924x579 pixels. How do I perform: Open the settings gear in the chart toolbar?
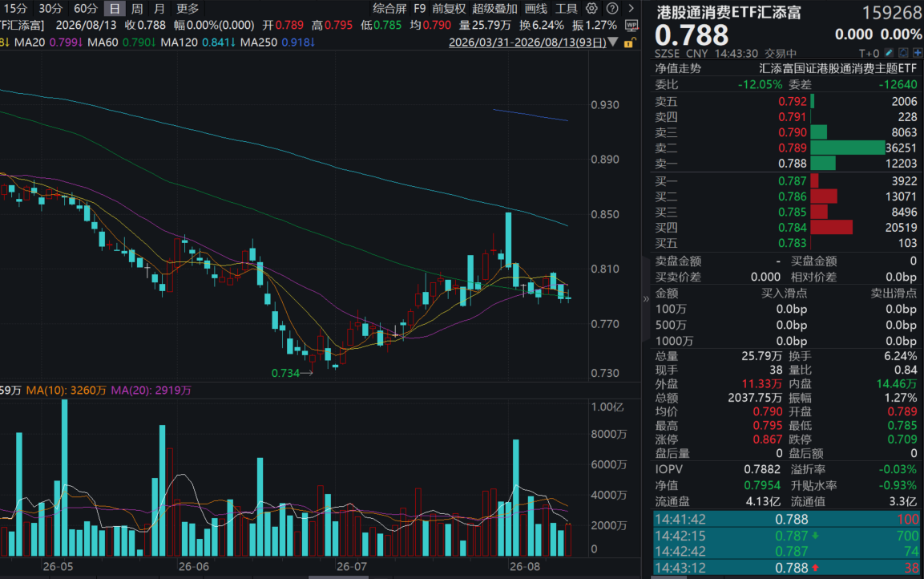pos(591,8)
